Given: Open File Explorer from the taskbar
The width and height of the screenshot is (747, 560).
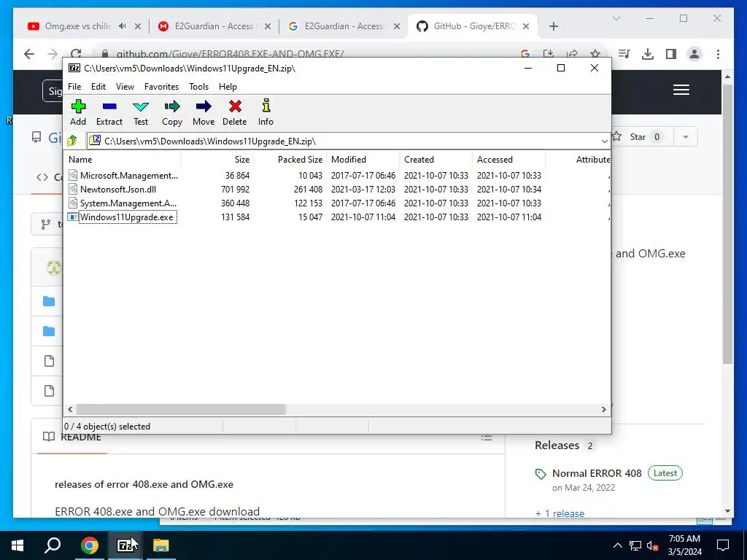Looking at the screenshot, I should click(161, 545).
